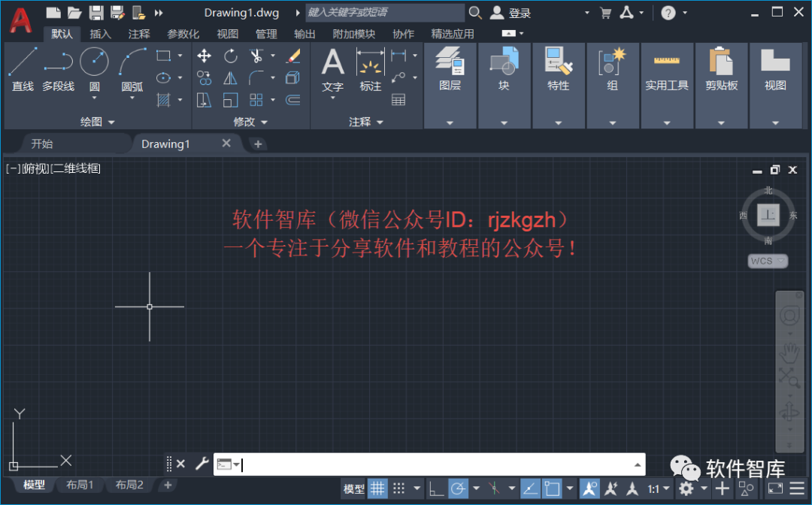This screenshot has height=505, width=812.
Task: Toggle Ortho mode in status bar
Action: pyautogui.click(x=437, y=488)
